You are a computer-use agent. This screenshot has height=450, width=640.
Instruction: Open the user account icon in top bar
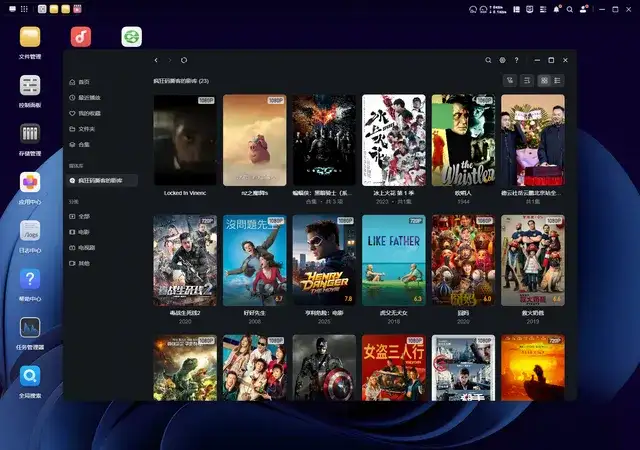point(584,9)
